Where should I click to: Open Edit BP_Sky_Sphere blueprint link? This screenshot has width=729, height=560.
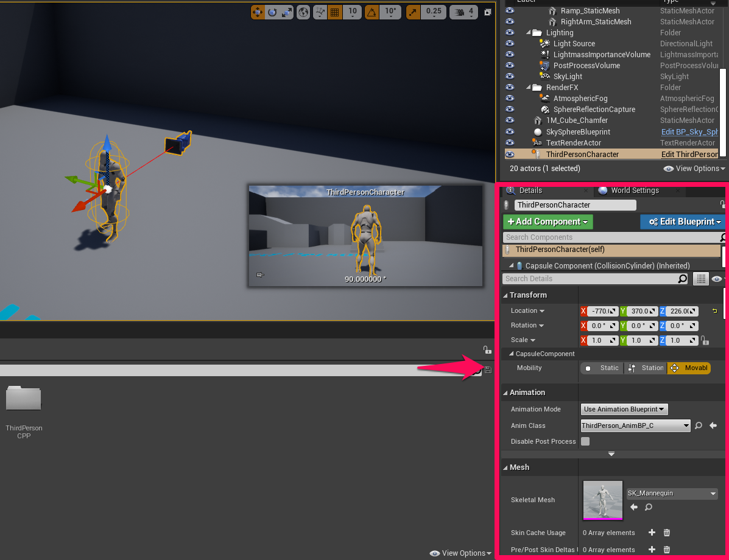click(689, 132)
